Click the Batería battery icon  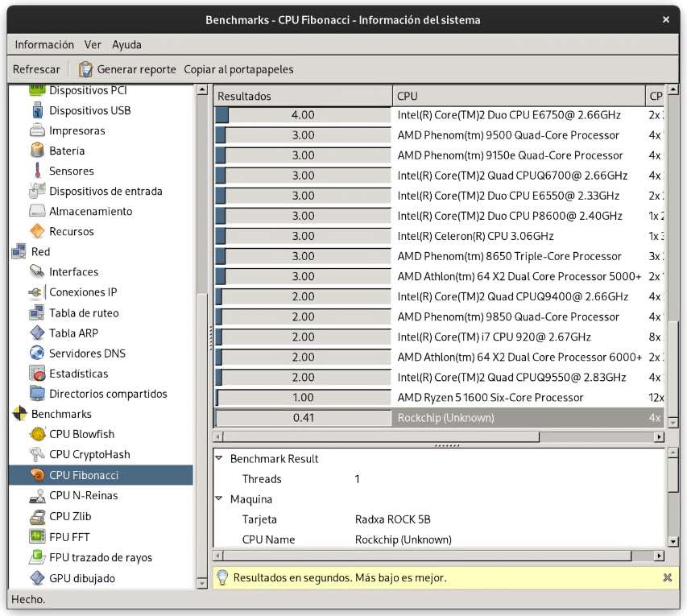click(x=38, y=151)
